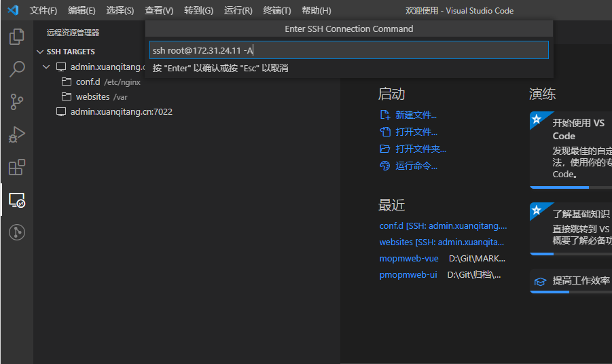
Task: Open recent conf.d SSH workspace link
Action: click(x=443, y=226)
